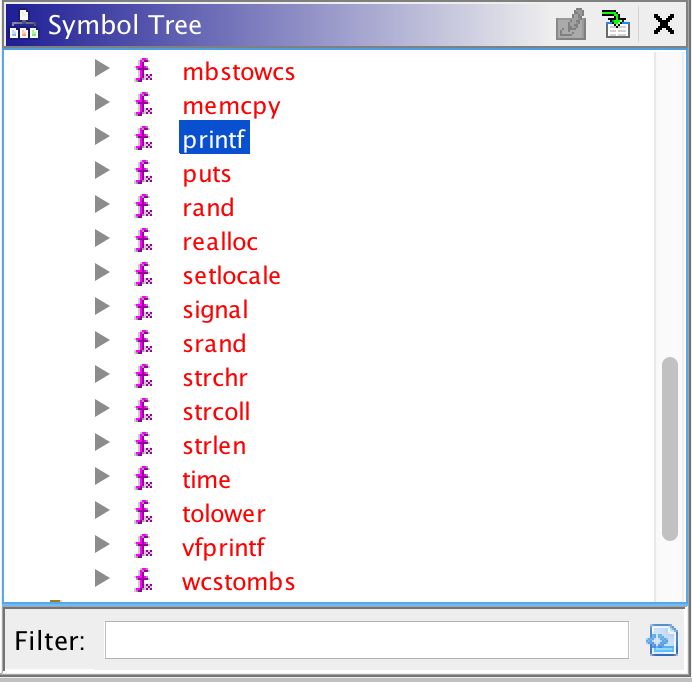Select the strlen symbol in tree

point(214,446)
